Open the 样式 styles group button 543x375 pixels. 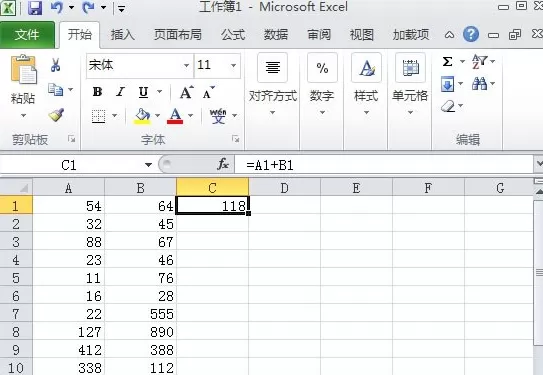(366, 85)
